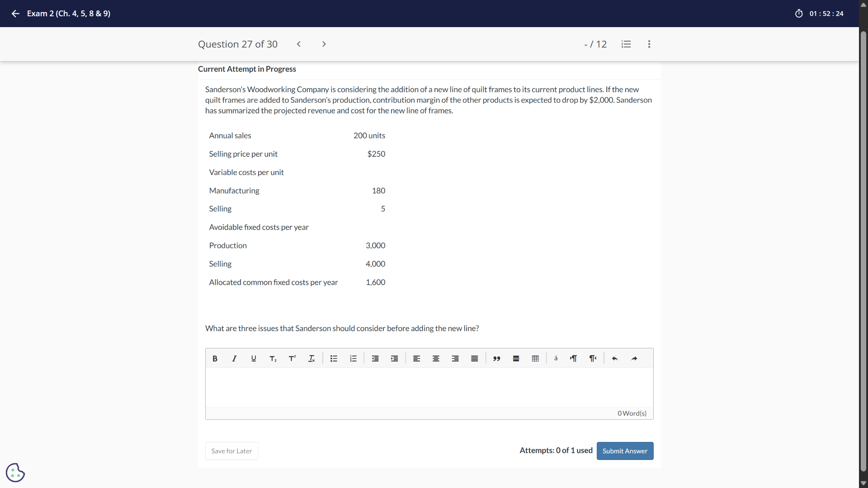The image size is (868, 488).
Task: Click the "- / 12" score text
Action: pyautogui.click(x=595, y=44)
